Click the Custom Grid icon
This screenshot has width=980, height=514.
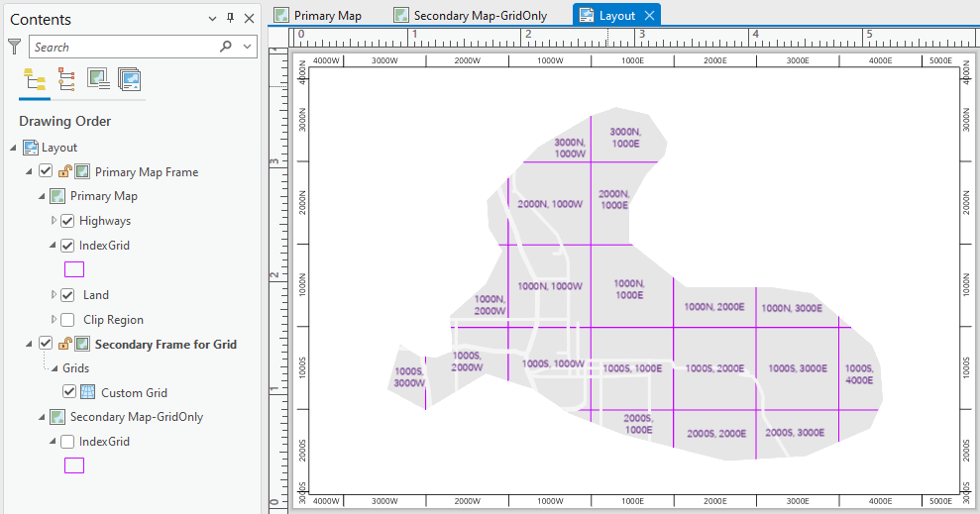pos(87,392)
